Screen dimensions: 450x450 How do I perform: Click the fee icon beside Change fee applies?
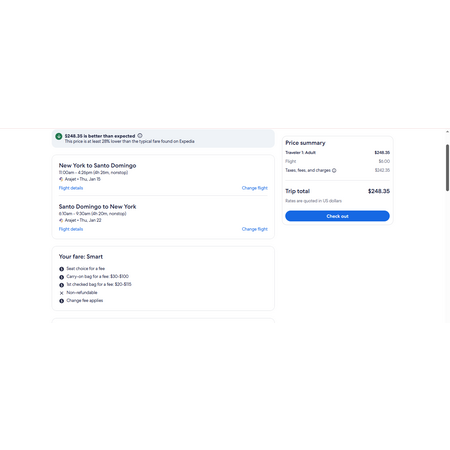click(61, 301)
